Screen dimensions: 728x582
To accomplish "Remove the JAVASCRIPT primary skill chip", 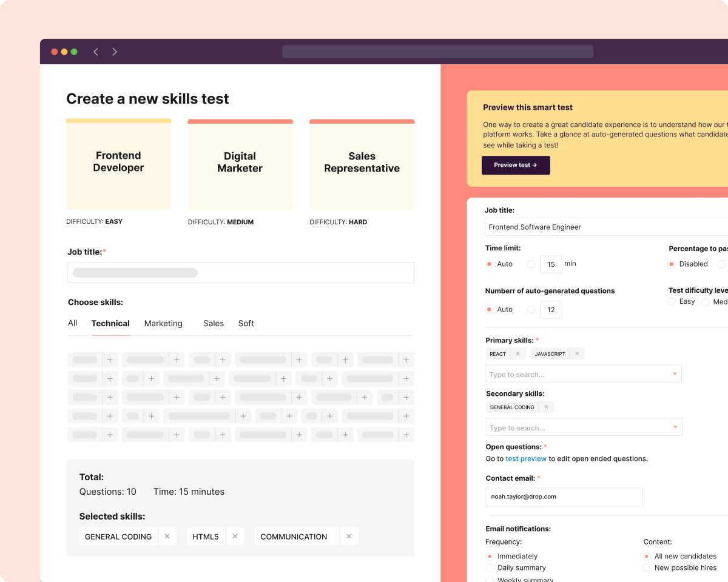I will point(576,353).
